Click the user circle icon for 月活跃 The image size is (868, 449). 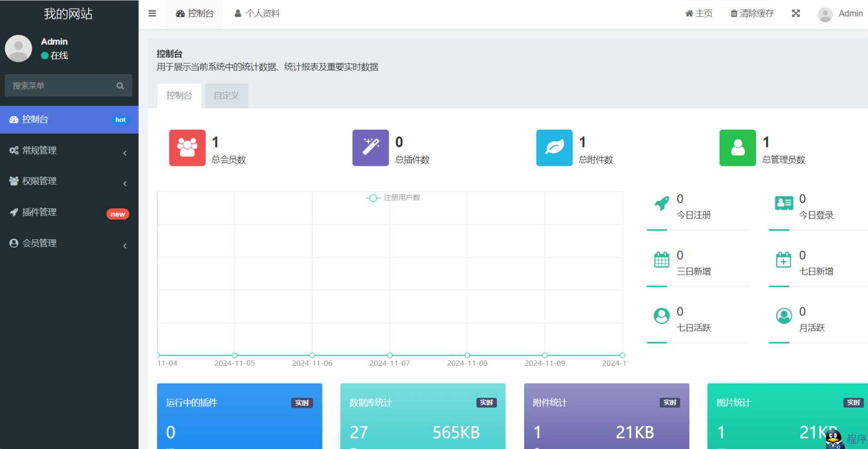point(784,316)
